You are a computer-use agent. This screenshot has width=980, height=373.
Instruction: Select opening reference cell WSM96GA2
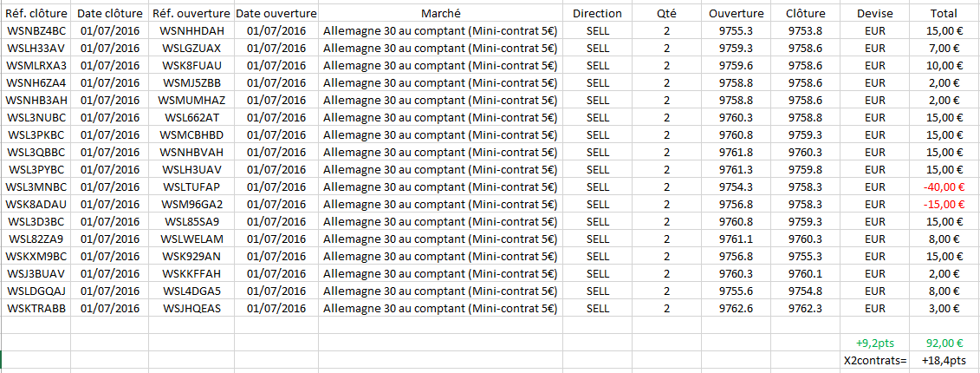click(x=191, y=204)
